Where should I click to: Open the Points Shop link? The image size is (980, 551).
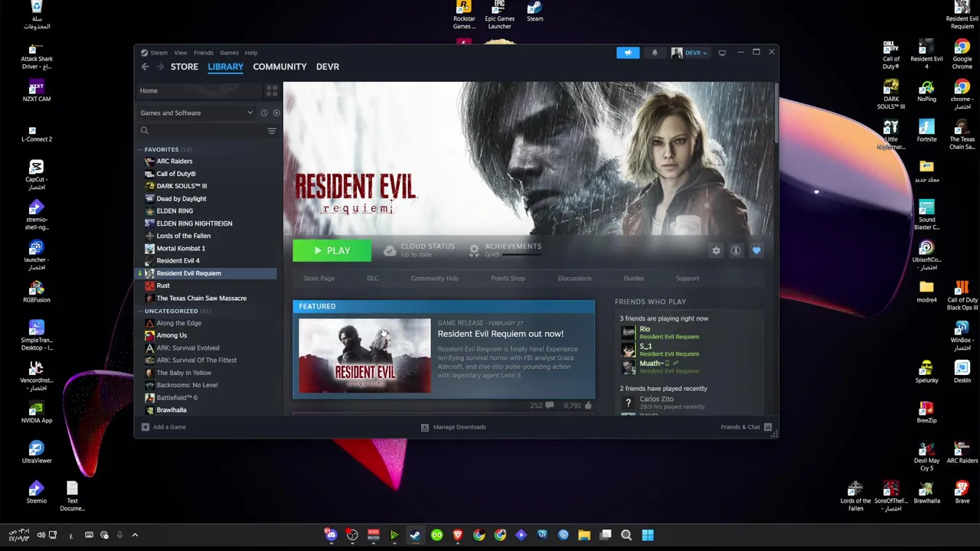[x=508, y=279]
